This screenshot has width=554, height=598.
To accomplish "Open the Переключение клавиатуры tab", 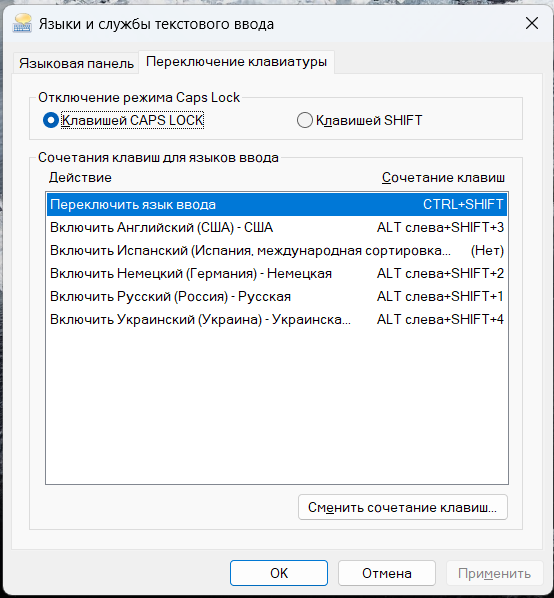I will [236, 62].
